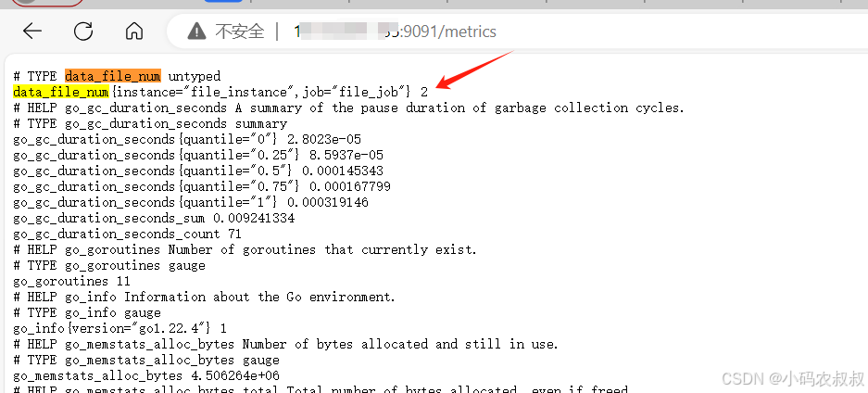
Task: Click the TYPE data_file_num untyped line
Action: pos(117,76)
